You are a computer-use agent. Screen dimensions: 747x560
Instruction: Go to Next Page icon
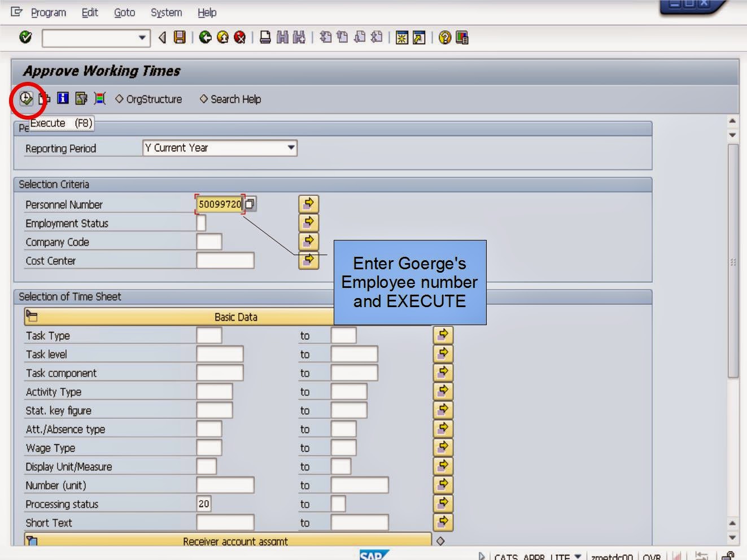(x=360, y=38)
